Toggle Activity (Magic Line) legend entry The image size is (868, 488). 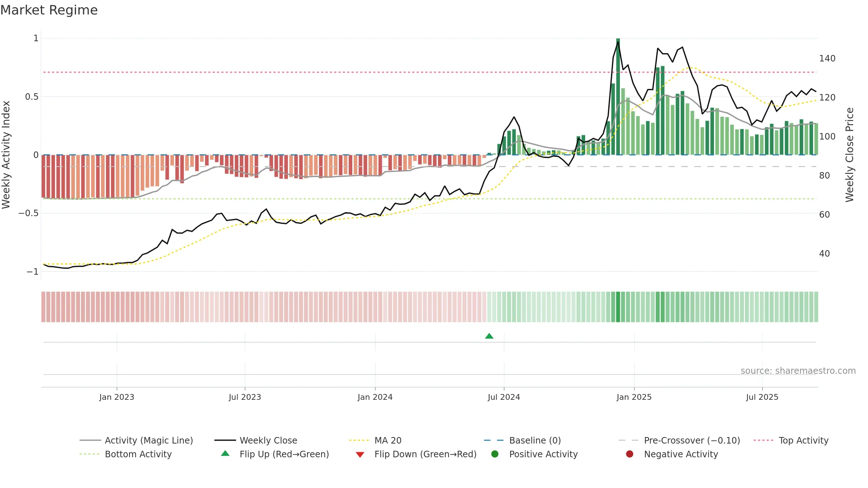136,440
